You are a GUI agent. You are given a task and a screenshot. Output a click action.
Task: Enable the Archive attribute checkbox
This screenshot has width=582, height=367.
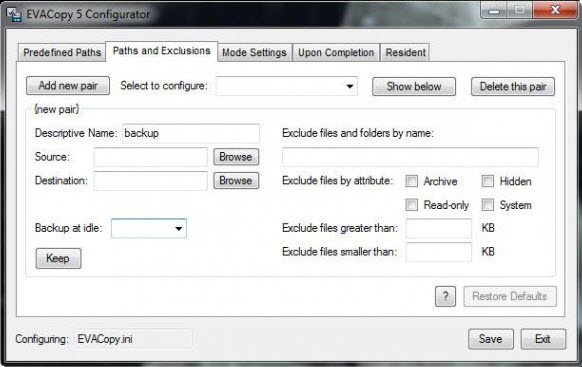pyautogui.click(x=412, y=181)
